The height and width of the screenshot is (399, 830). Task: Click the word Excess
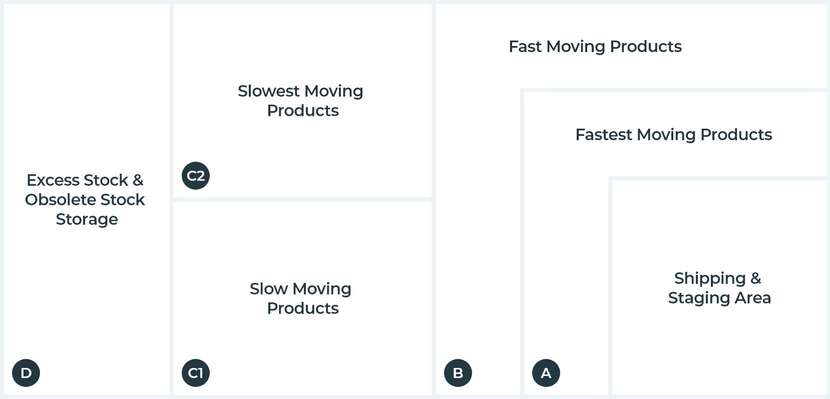(53, 180)
